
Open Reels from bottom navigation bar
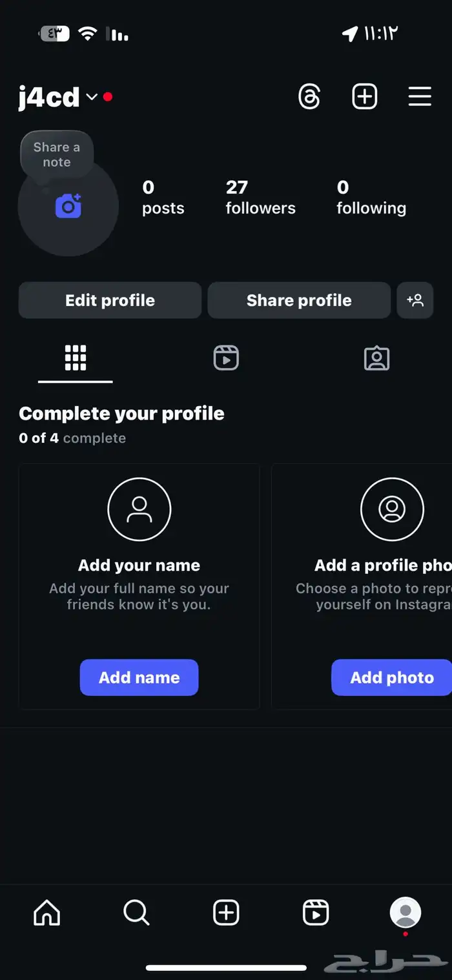coord(316,913)
